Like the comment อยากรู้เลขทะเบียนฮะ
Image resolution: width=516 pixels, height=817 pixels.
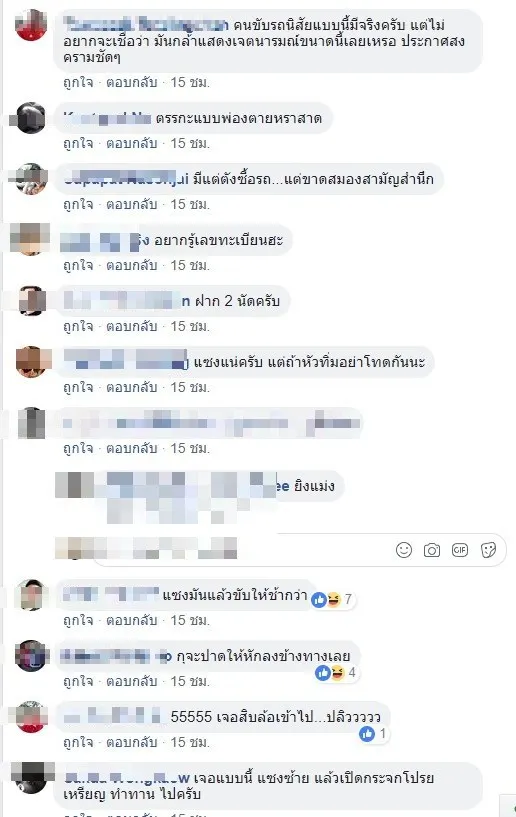pos(78,266)
